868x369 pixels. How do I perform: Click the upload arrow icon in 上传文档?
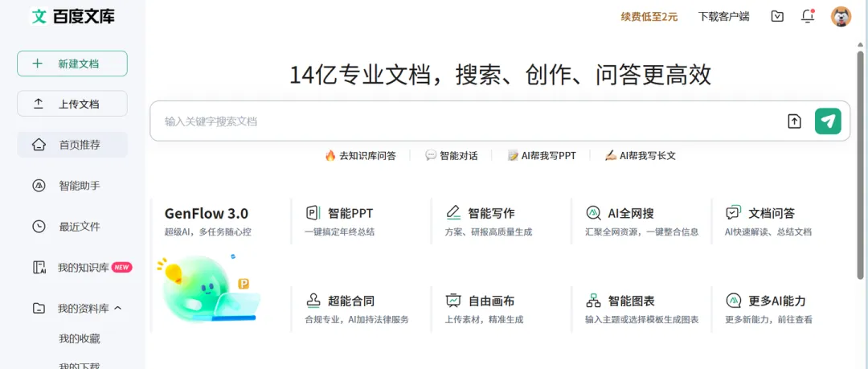pyautogui.click(x=39, y=104)
